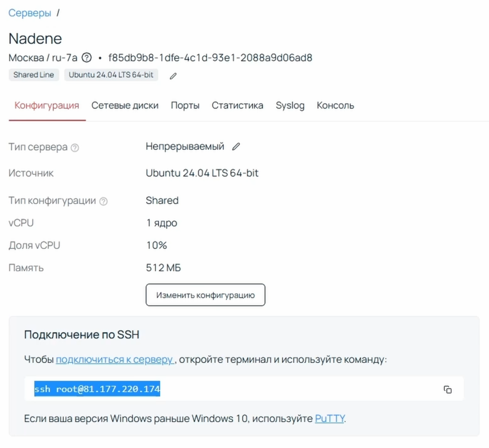Screen dimensions: 489x448
Task: Click the Ubuntu 24.04 LTS 64-bit tag
Action: pos(111,75)
